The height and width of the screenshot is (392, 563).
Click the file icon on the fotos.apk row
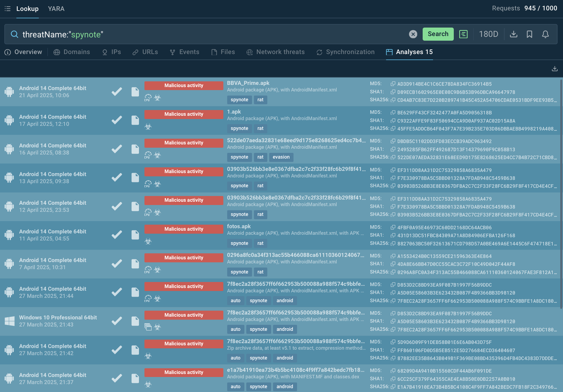click(x=135, y=235)
